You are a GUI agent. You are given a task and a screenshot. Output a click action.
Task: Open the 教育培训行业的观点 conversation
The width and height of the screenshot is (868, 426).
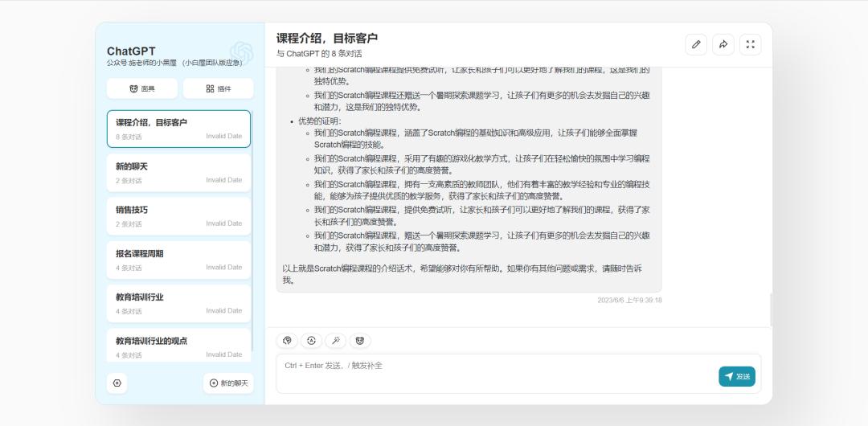coord(178,346)
